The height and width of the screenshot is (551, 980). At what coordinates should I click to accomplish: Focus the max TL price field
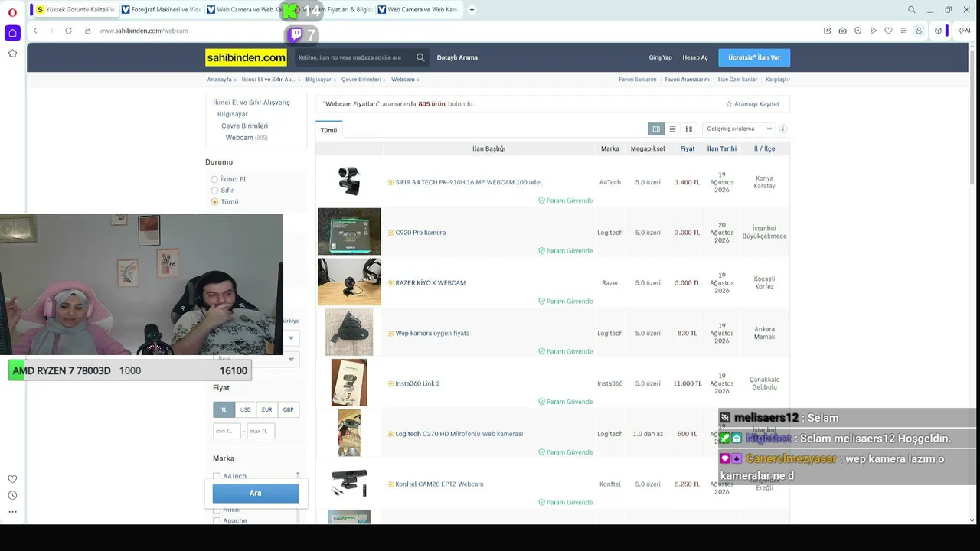pyautogui.click(x=260, y=431)
